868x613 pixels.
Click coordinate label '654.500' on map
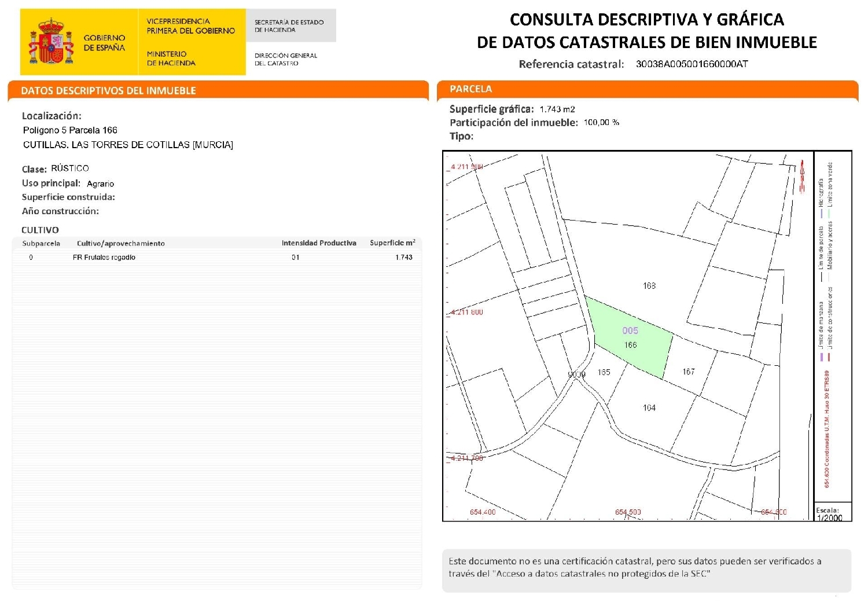pos(628,512)
